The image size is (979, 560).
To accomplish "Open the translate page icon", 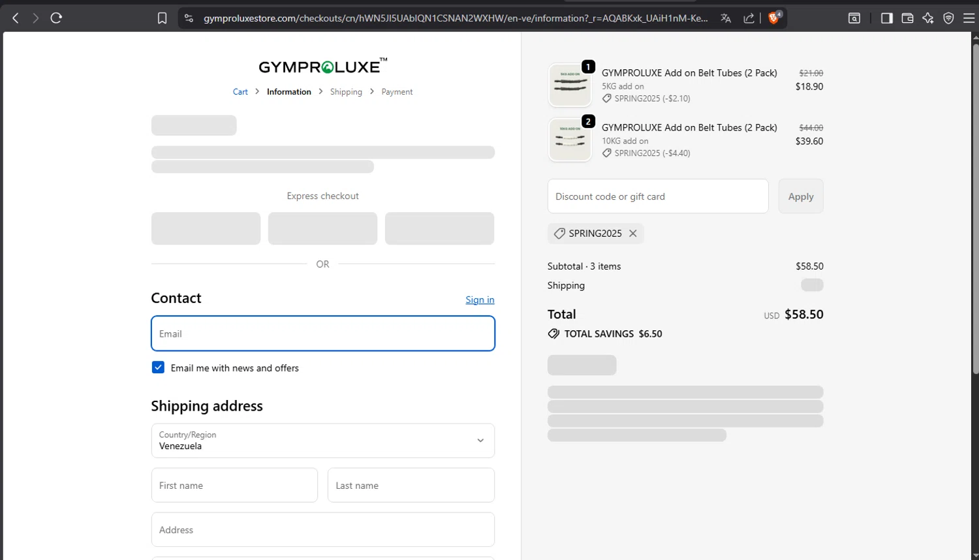I will pyautogui.click(x=726, y=18).
